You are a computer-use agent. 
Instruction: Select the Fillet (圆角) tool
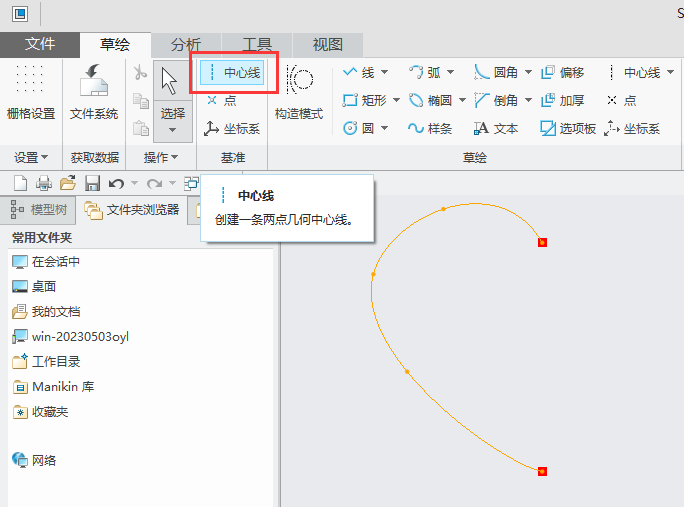tap(496, 72)
